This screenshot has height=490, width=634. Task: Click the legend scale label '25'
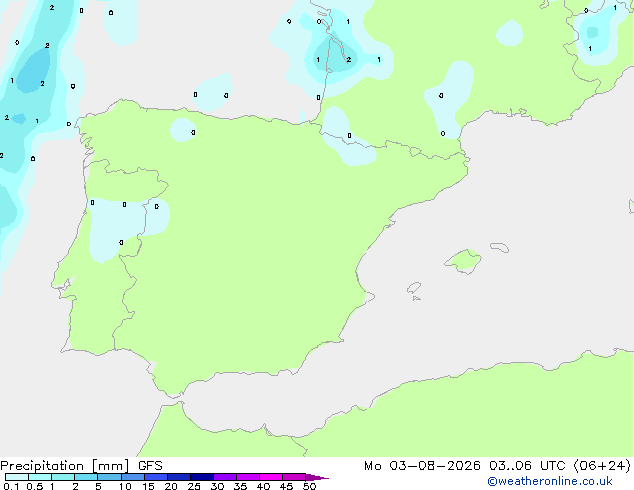point(194,486)
